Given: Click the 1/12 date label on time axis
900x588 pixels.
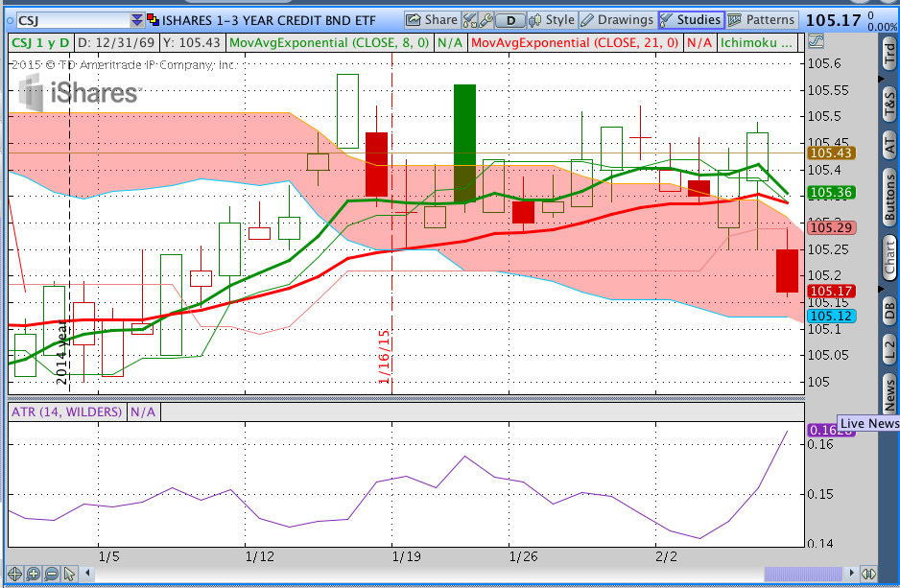Looking at the screenshot, I should 259,556.
